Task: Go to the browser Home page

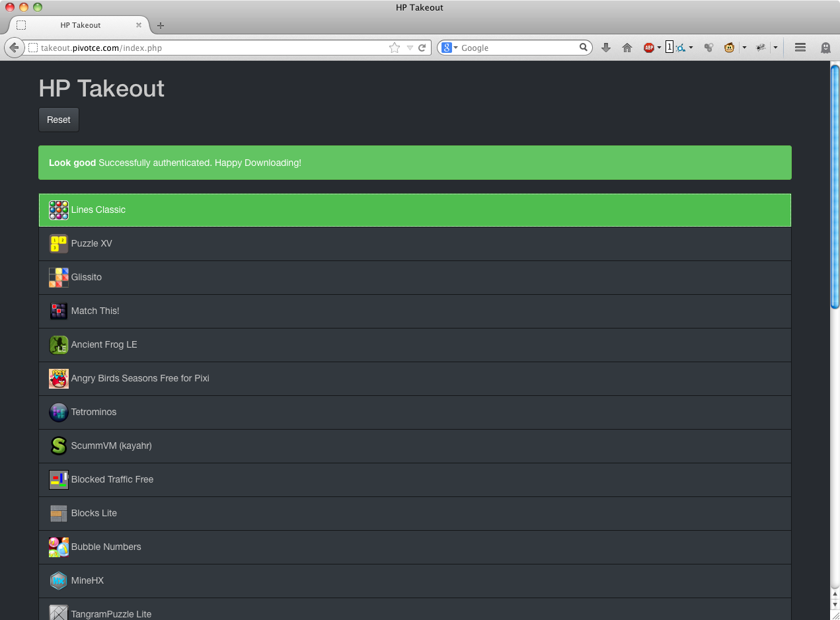Action: coord(627,48)
